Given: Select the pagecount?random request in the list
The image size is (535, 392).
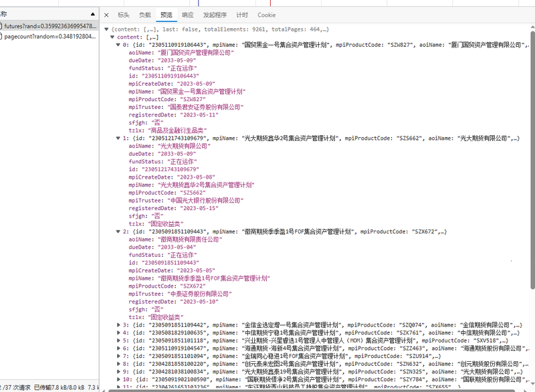Looking at the screenshot, I should pos(49,37).
